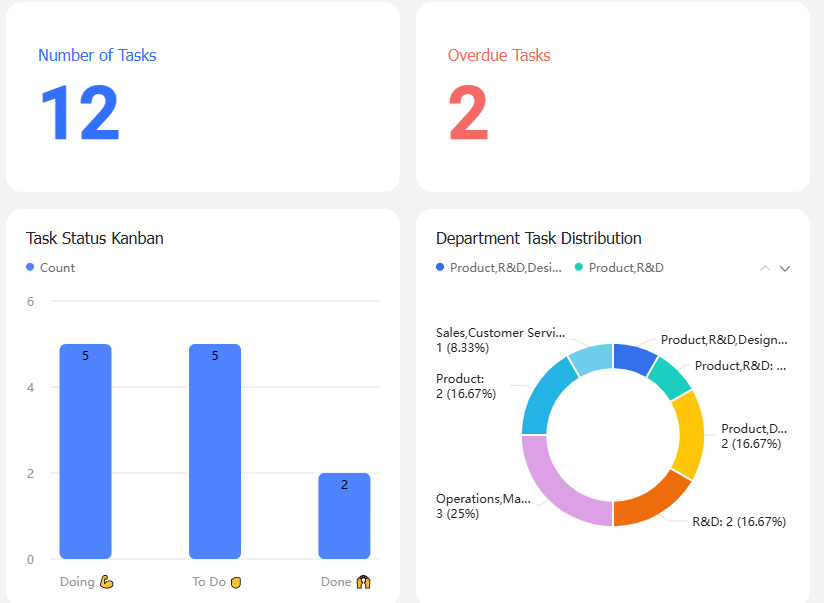The image size is (824, 603).
Task: Open the Overdue Tasks card value 2
Action: [x=468, y=113]
